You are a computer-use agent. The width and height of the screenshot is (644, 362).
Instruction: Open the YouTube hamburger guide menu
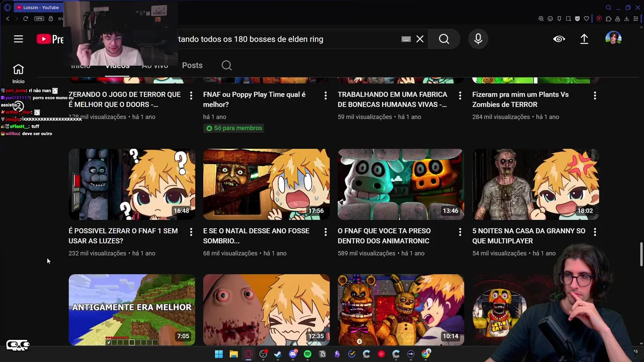19,39
